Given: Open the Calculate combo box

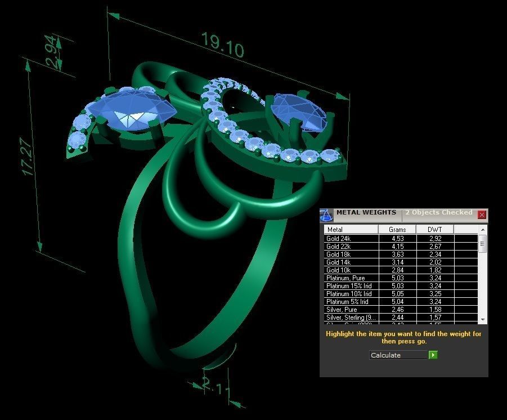Looking at the screenshot, I should click(399, 355).
